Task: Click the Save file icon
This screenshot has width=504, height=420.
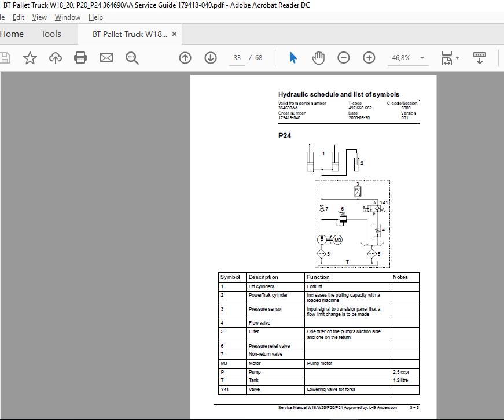Action: coord(5,58)
